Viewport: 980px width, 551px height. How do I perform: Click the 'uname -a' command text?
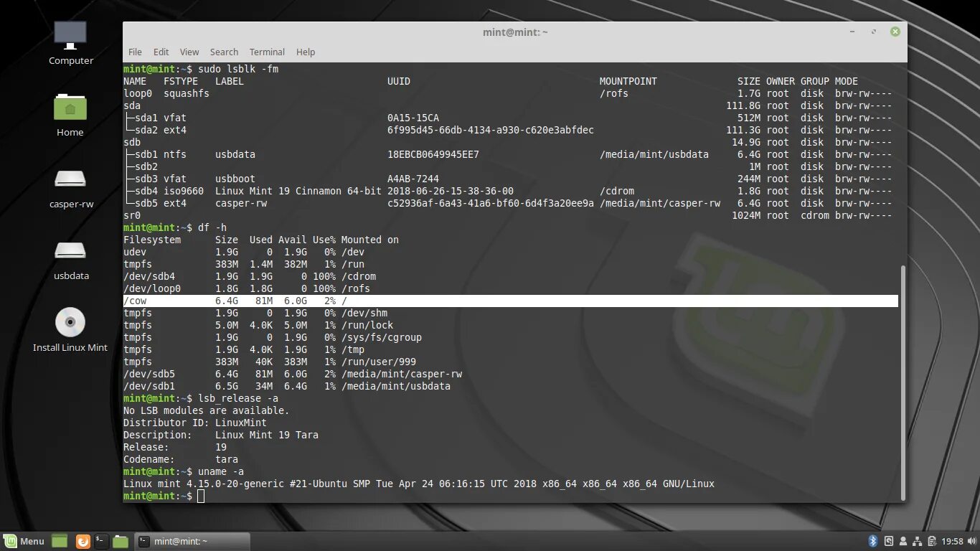point(221,471)
